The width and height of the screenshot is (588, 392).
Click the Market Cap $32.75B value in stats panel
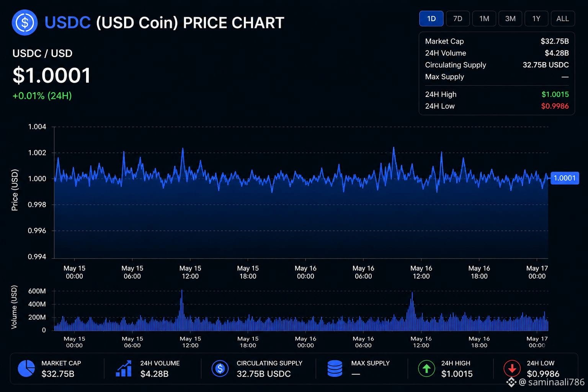[x=555, y=41]
